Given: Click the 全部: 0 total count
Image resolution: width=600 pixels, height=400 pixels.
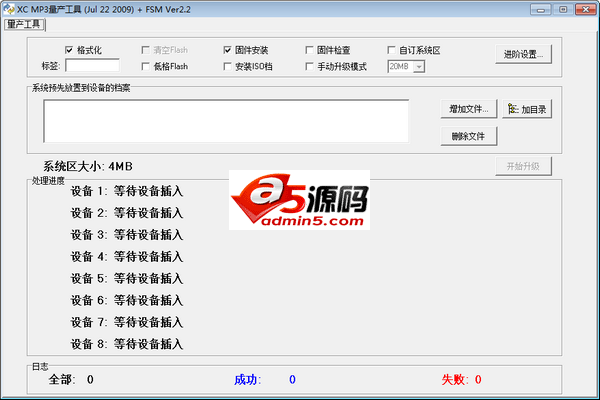Looking at the screenshot, I should (x=71, y=379).
